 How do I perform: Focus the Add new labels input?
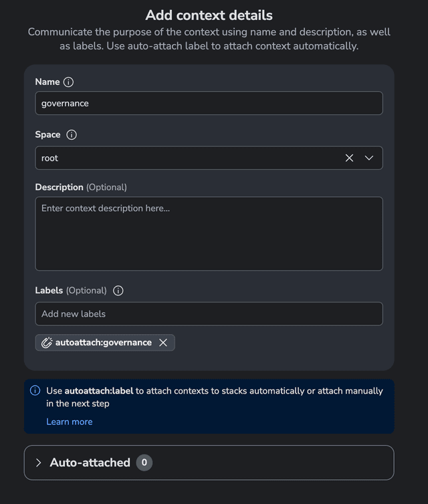209,314
